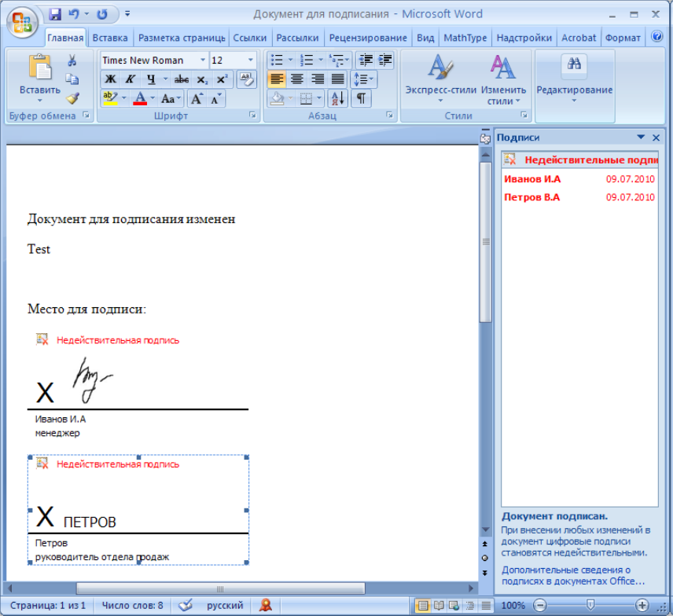Undo the last action
The width and height of the screenshot is (673, 616).
coord(74,15)
